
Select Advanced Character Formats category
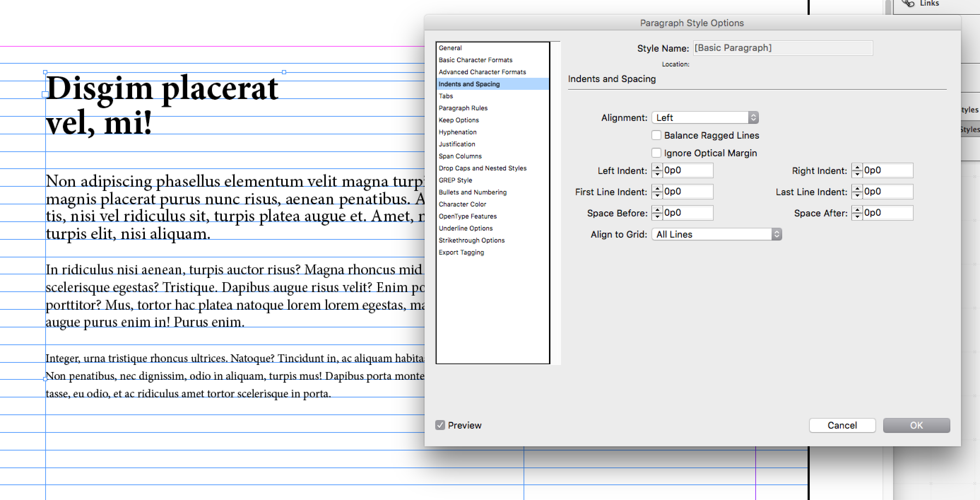coord(492,72)
